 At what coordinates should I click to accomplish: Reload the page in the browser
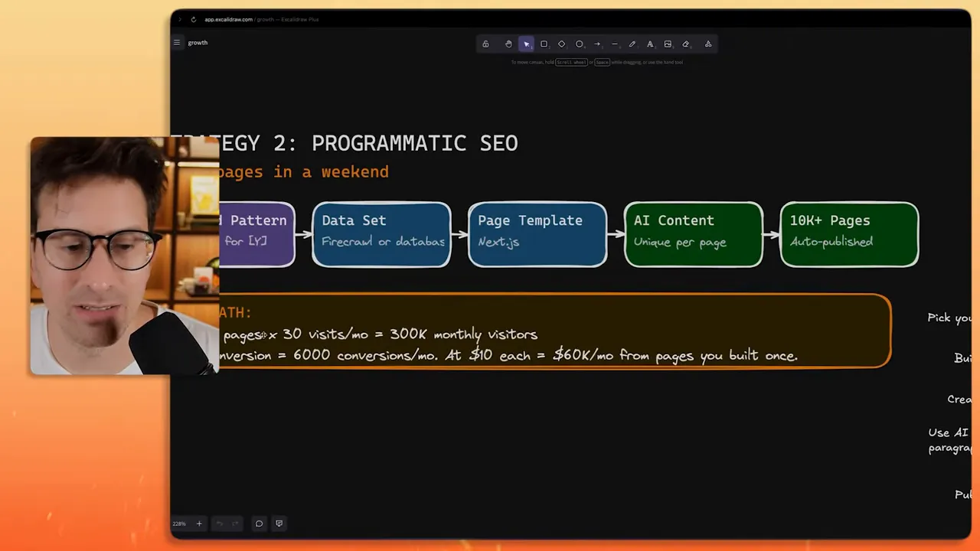[193, 19]
